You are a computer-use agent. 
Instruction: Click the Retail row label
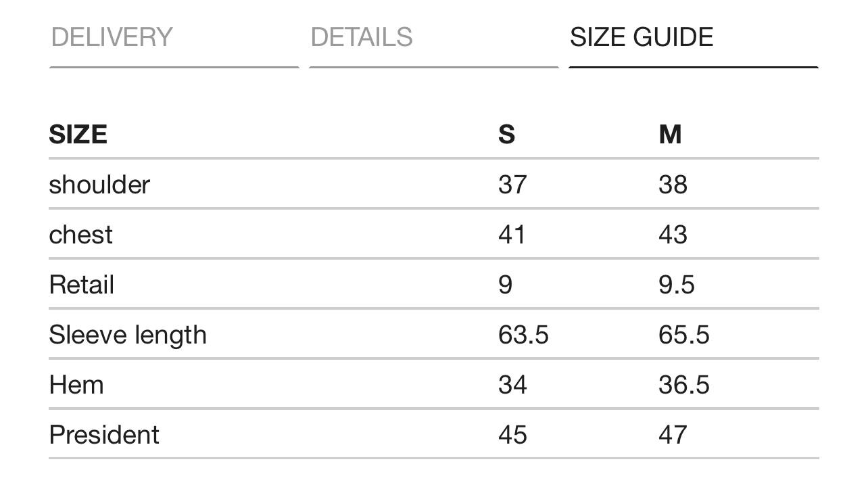coord(82,285)
